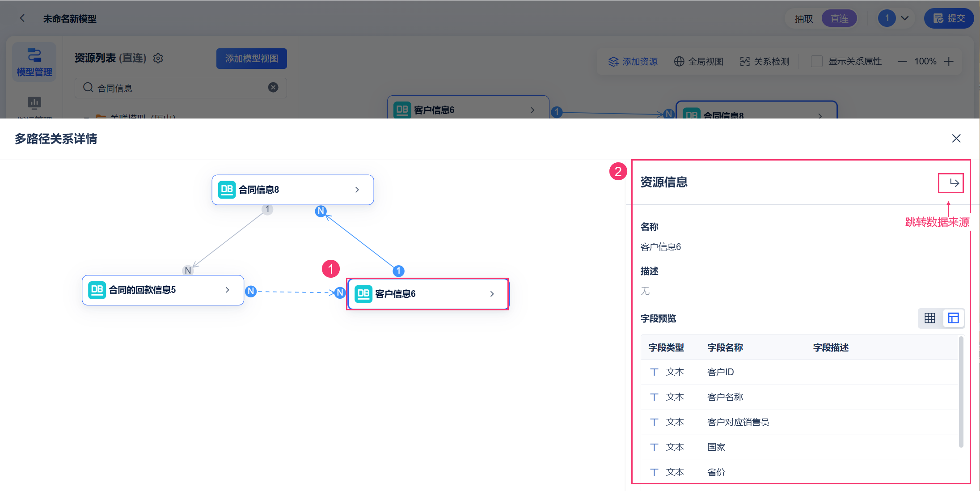Click the 提交 button

point(949,19)
